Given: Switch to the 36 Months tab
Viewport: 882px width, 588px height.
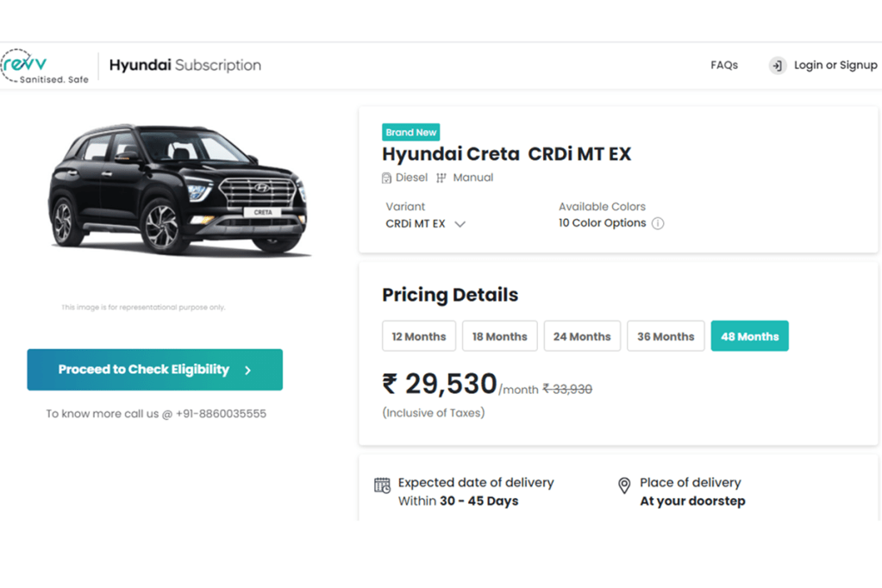Looking at the screenshot, I should click(666, 336).
